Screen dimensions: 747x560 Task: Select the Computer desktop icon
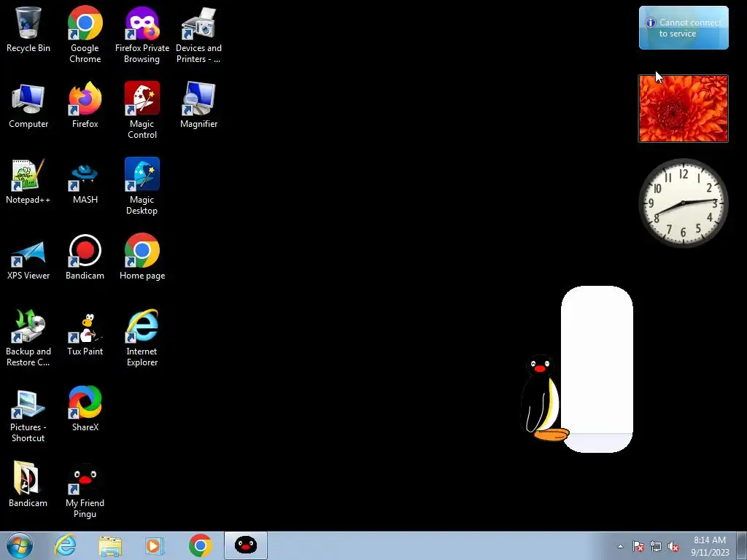coord(28,106)
